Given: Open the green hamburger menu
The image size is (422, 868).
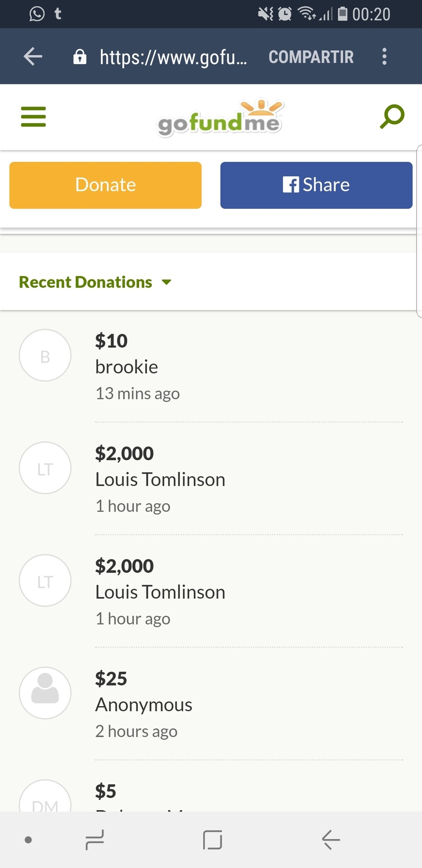Looking at the screenshot, I should point(33,117).
